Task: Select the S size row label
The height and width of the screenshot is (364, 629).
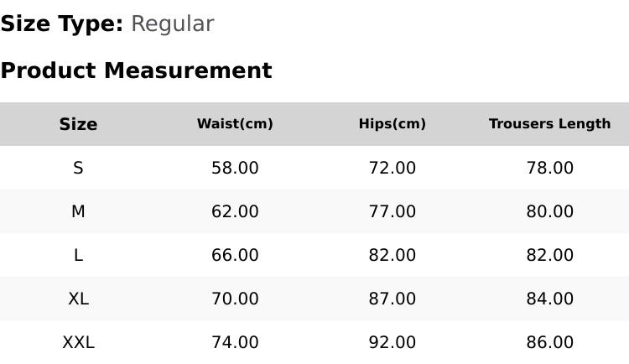Action: pos(78,168)
